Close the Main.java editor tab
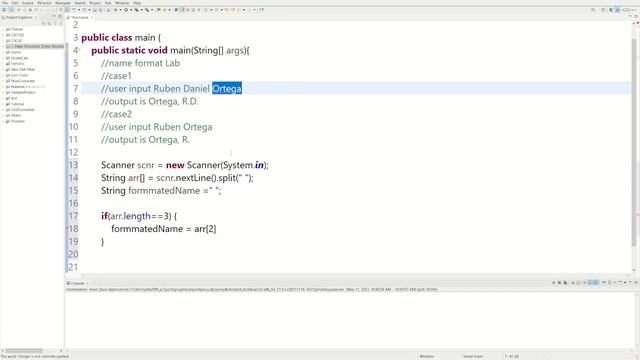 [x=92, y=17]
